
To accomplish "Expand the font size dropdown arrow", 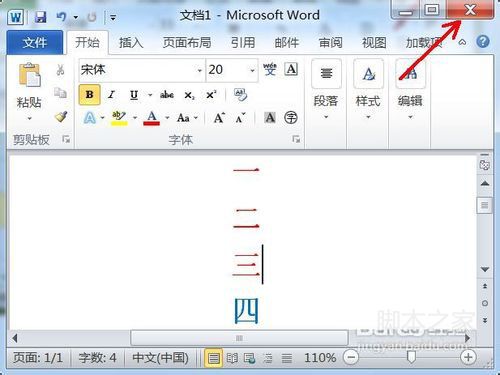I will coord(252,70).
